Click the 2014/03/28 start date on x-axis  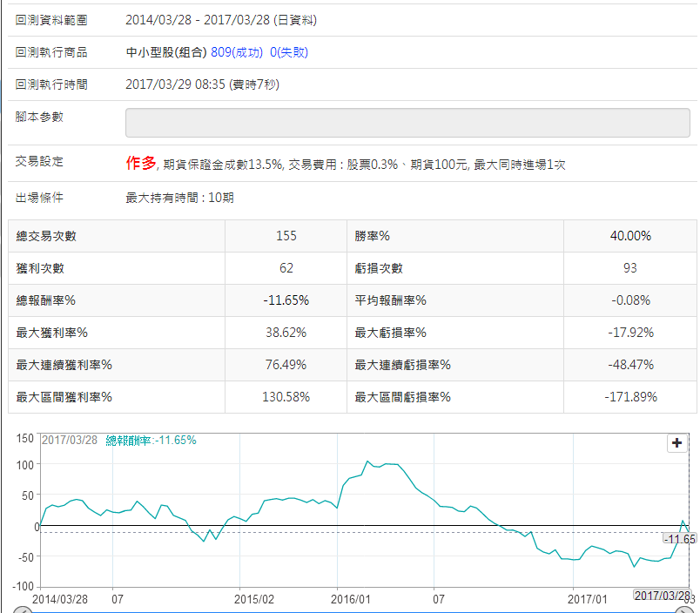(60, 599)
